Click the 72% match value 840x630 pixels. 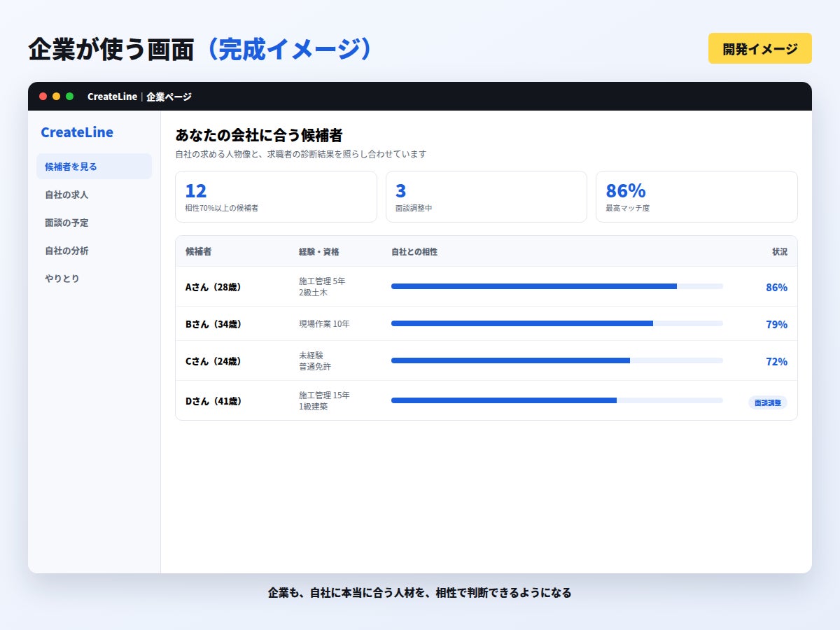776,361
